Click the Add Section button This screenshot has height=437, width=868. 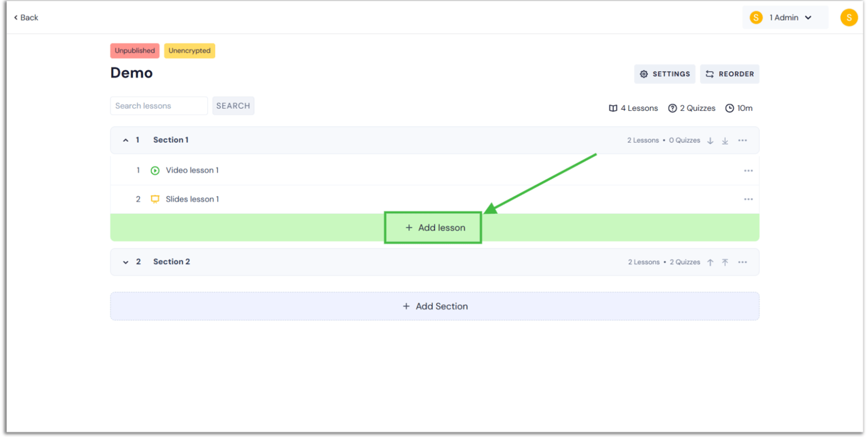[435, 306]
